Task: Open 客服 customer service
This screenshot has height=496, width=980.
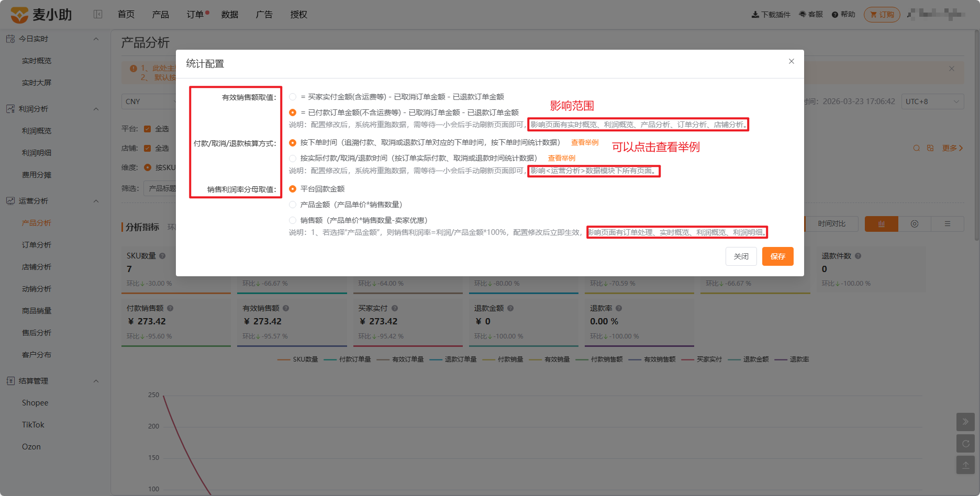Action: (811, 15)
